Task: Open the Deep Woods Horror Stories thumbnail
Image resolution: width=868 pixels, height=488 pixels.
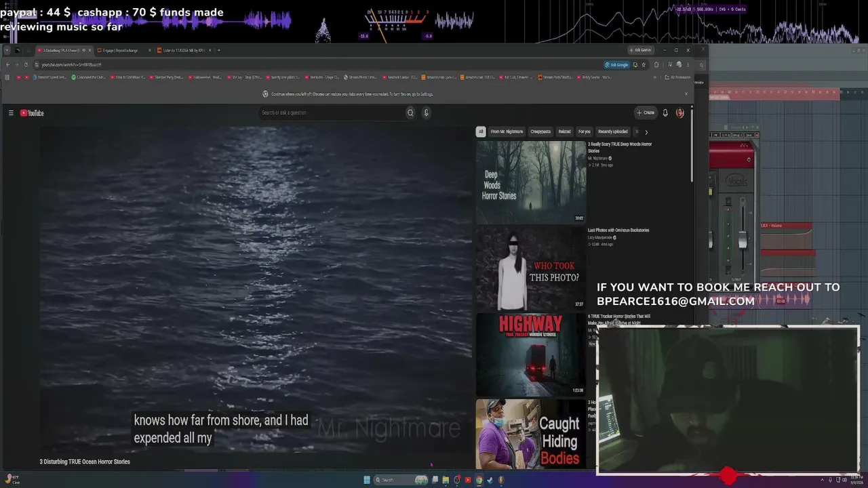Action: [530, 182]
